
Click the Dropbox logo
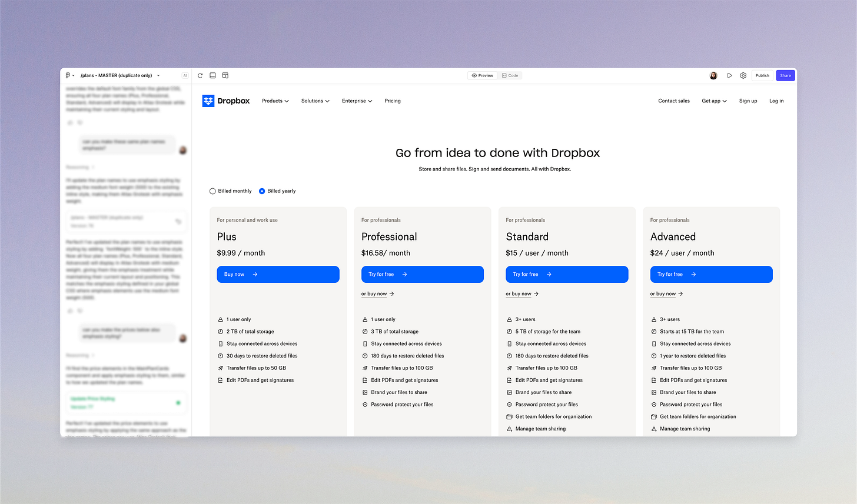tap(226, 101)
